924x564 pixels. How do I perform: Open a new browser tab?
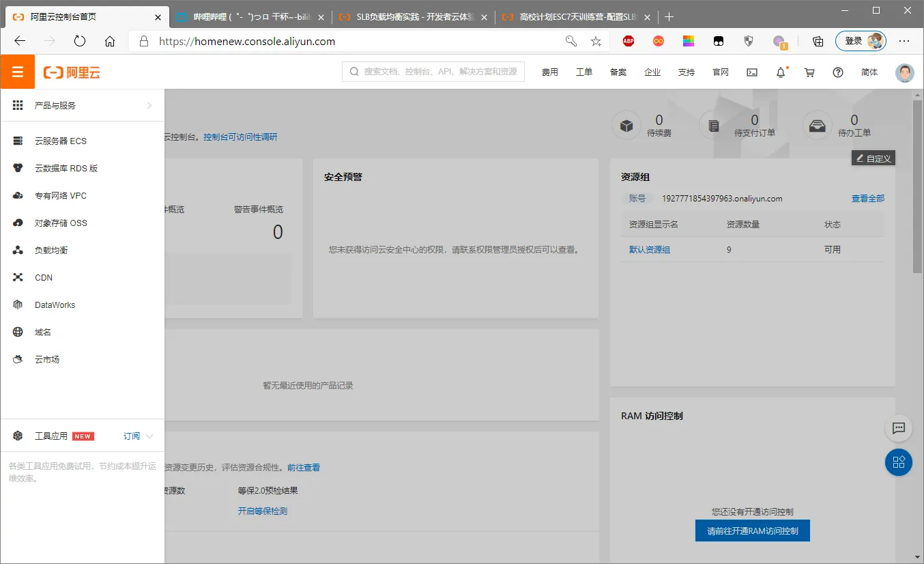coord(669,17)
